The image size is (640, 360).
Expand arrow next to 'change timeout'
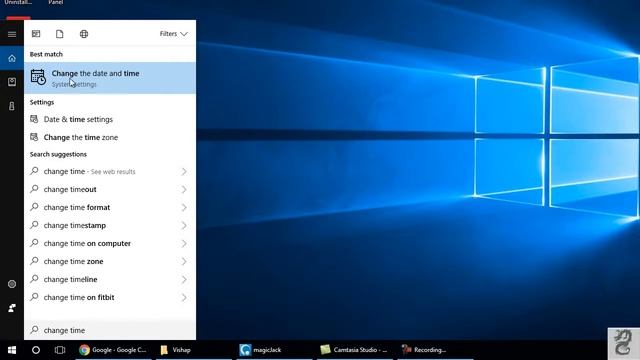click(184, 189)
